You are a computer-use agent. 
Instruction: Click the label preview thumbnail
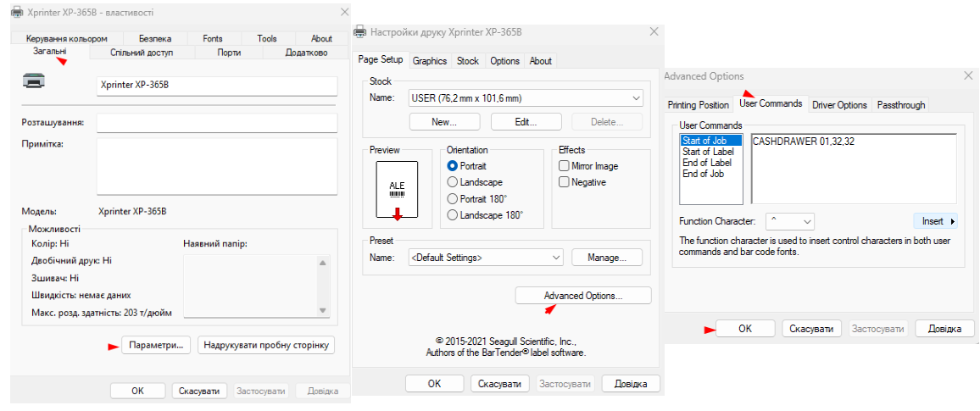397,193
